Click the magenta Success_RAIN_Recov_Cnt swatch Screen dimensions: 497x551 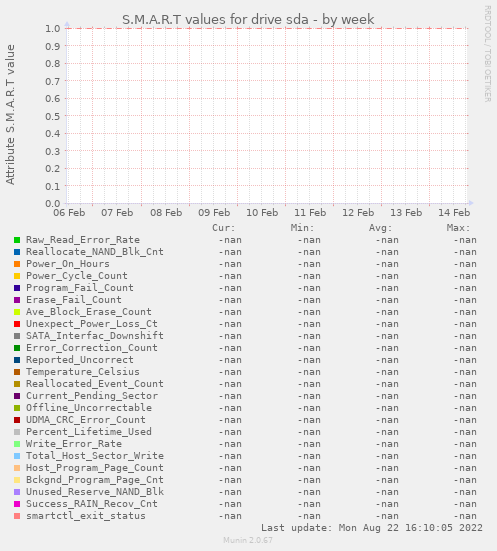click(x=17, y=504)
